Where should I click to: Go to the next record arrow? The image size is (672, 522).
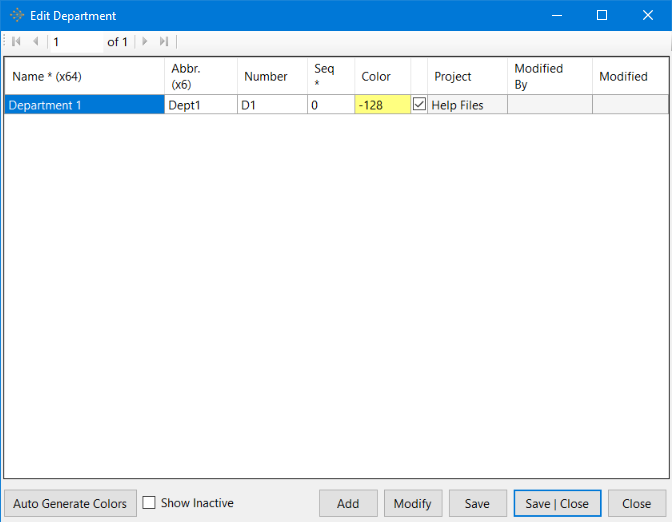(x=145, y=42)
